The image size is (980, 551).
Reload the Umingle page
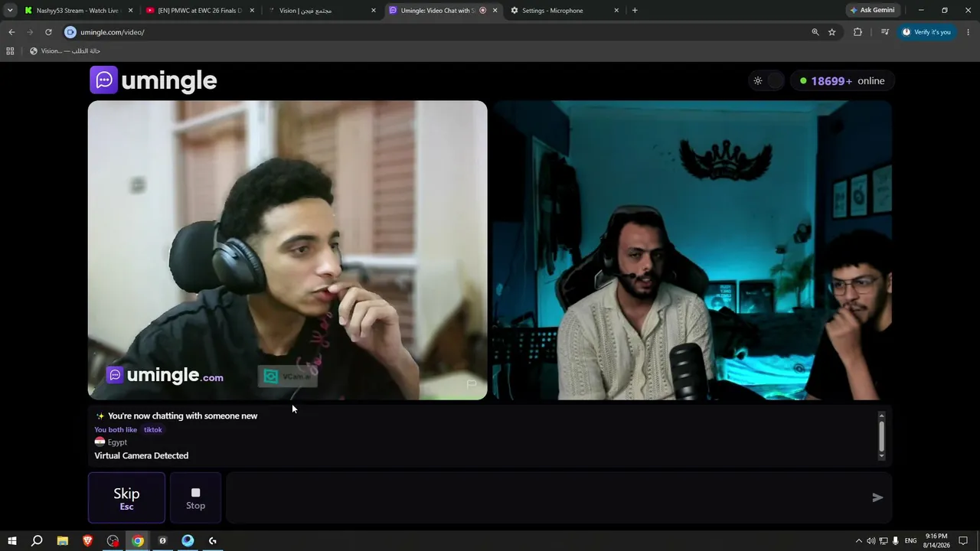pos(48,32)
